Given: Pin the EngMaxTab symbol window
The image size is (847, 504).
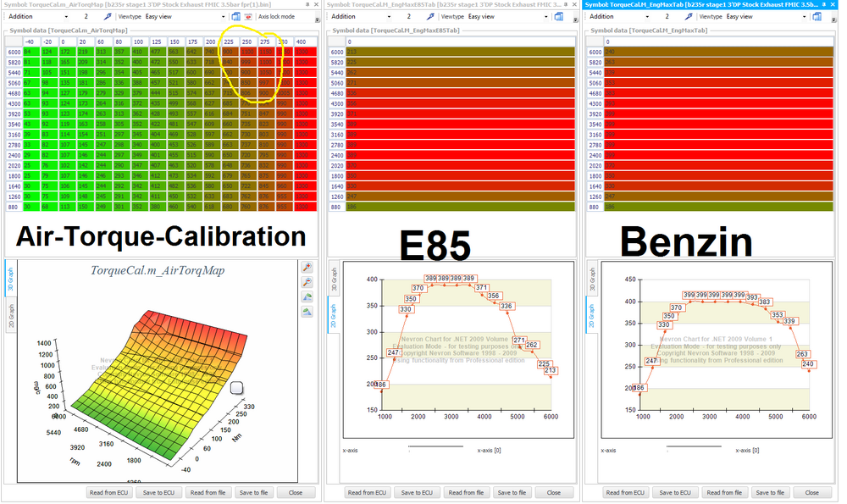Looking at the screenshot, I should pos(824,4).
